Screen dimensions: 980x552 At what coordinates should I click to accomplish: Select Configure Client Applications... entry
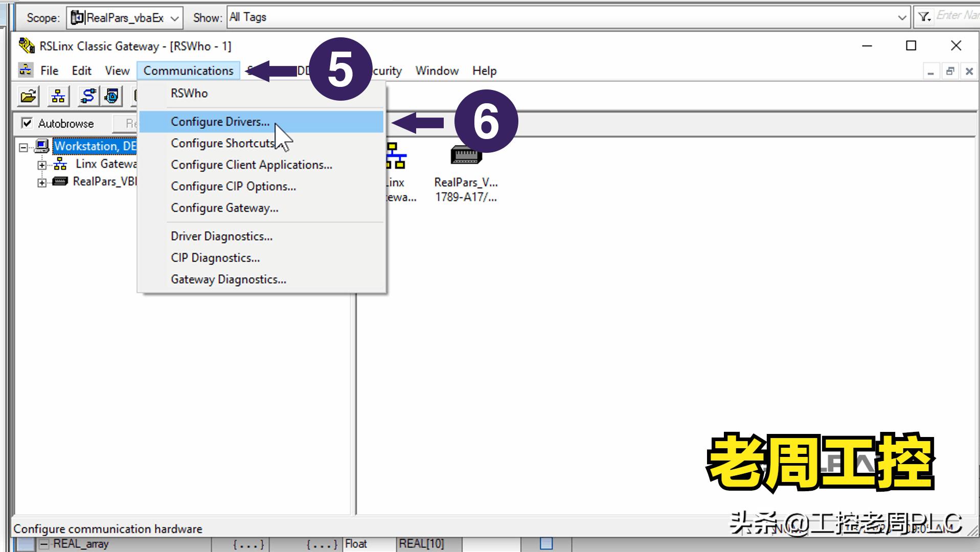tap(261, 165)
